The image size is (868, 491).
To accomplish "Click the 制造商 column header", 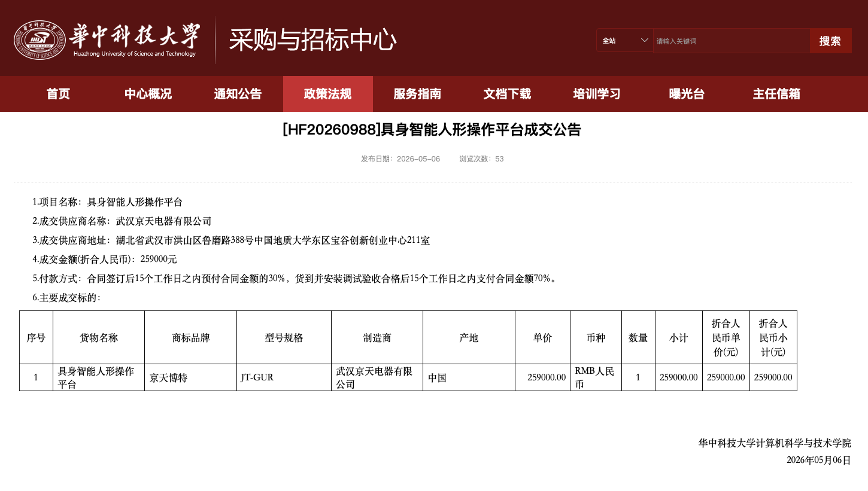I will tap(377, 337).
